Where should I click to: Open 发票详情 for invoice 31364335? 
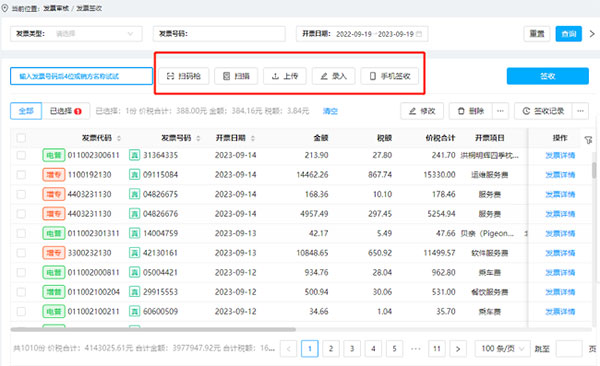click(x=560, y=155)
